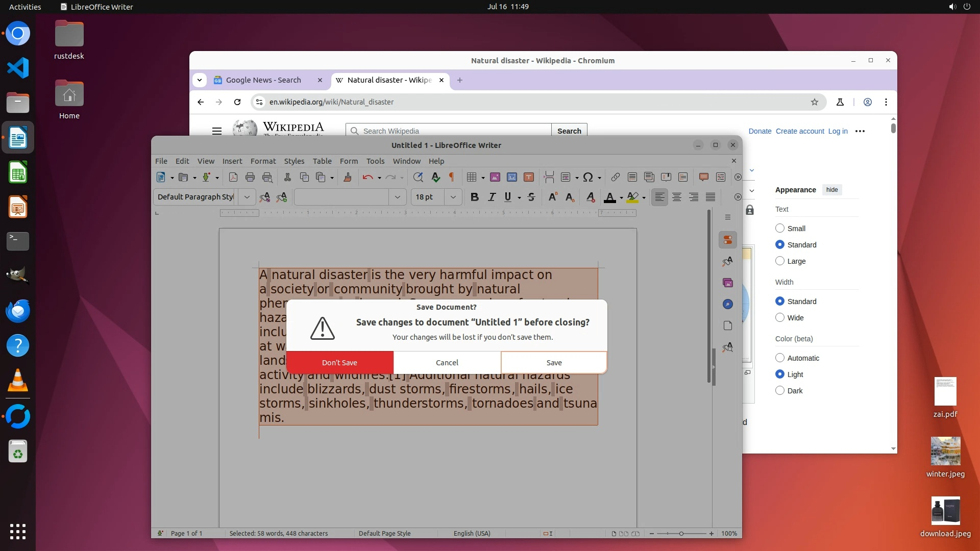Click the Insert Hyperlink icon
This screenshot has width=980, height=551.
[615, 177]
